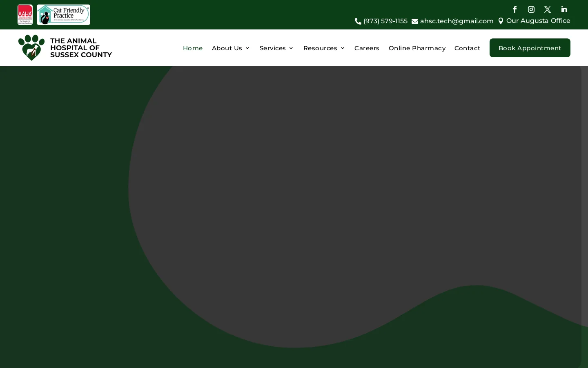Click The Animal Hospital of Sussex County title

81,48
